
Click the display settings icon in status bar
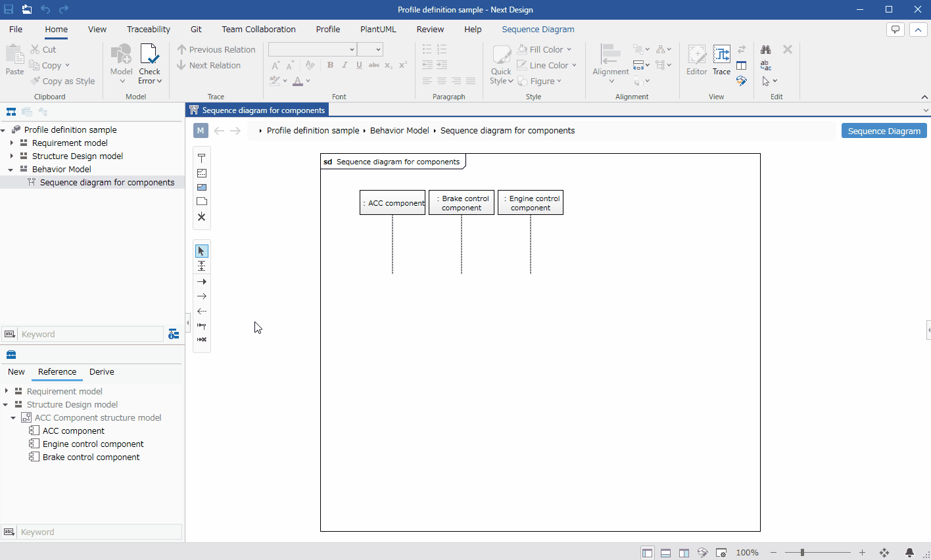(x=721, y=553)
